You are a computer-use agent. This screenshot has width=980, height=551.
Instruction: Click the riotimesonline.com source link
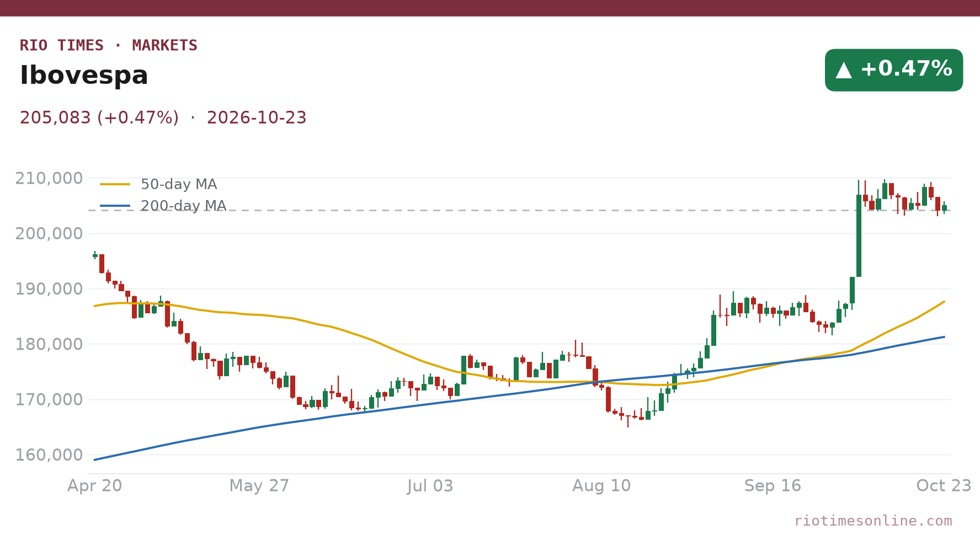[x=873, y=521]
